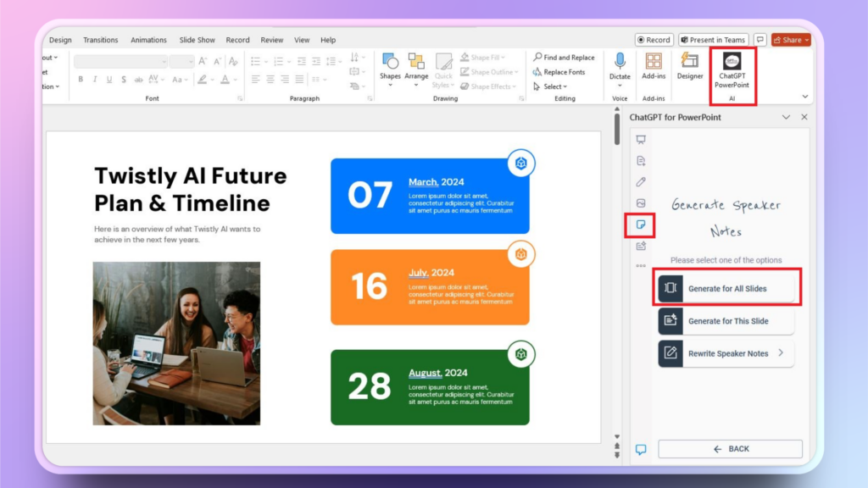Screen dimensions: 868x488
Task: Apply the font color
Action: point(225,80)
